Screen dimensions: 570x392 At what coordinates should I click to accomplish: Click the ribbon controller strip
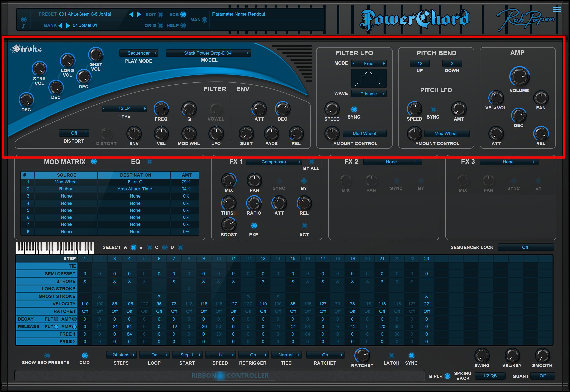point(220,376)
